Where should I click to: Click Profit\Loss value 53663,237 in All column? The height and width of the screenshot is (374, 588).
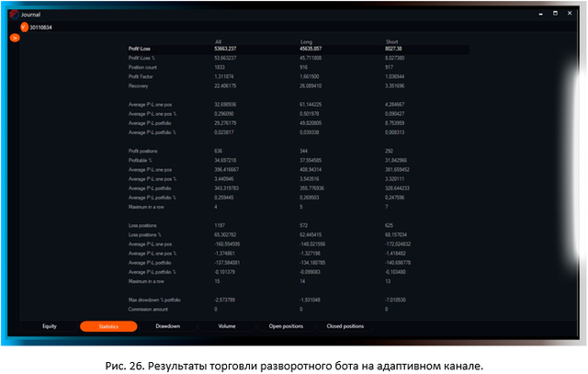tap(225, 49)
